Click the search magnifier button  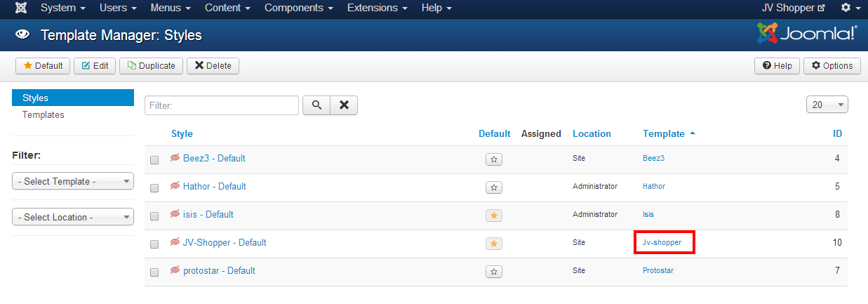(x=316, y=105)
